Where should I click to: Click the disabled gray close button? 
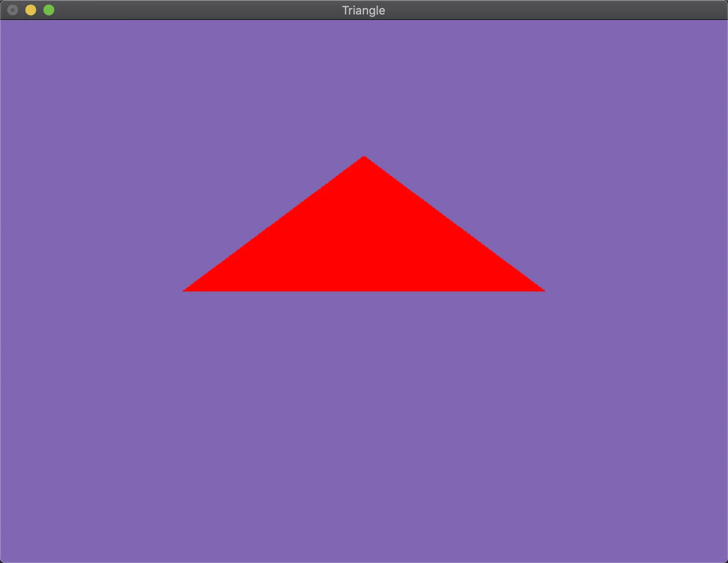tap(13, 10)
